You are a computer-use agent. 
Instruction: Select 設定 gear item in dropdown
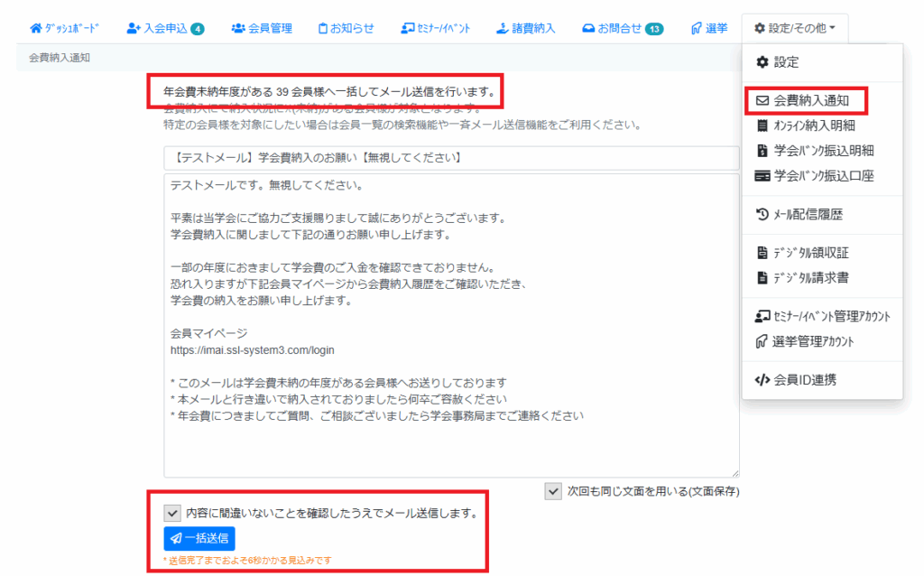(785, 62)
